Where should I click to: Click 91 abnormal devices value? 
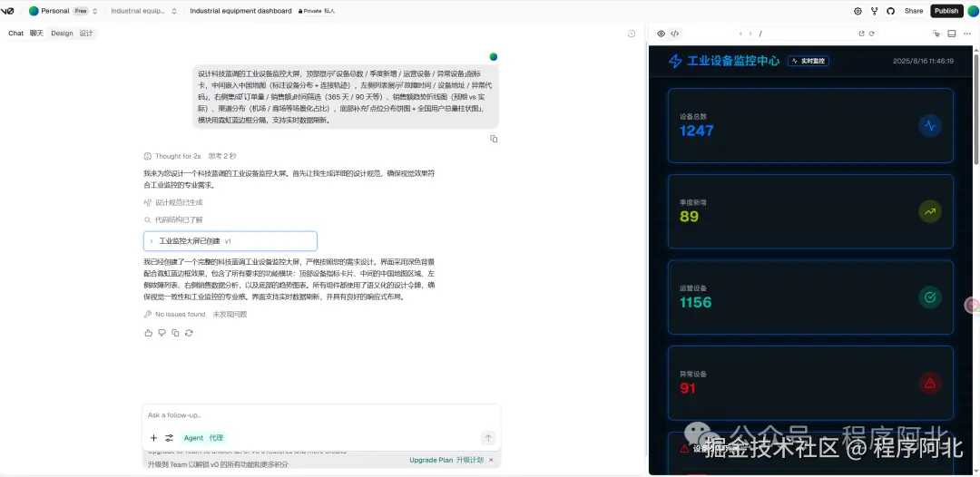pos(688,389)
